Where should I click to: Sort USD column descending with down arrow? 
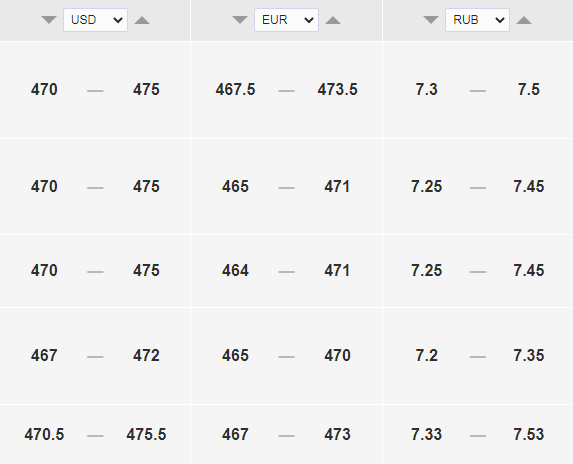coord(49,20)
